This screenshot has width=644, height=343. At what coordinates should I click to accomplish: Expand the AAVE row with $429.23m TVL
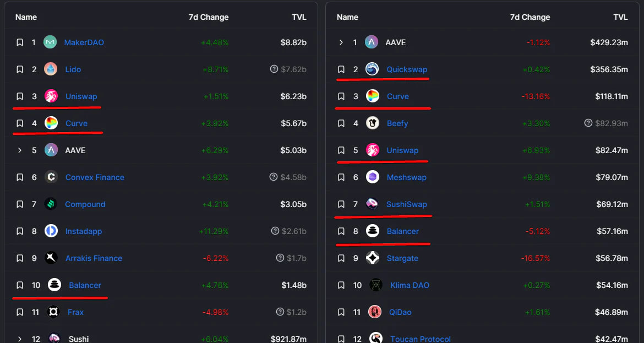coord(341,42)
